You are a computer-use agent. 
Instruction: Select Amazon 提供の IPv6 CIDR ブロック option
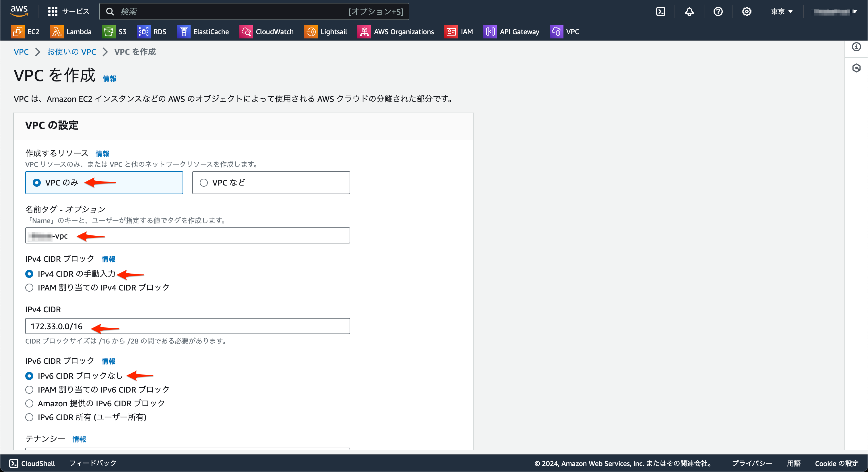(x=29, y=403)
